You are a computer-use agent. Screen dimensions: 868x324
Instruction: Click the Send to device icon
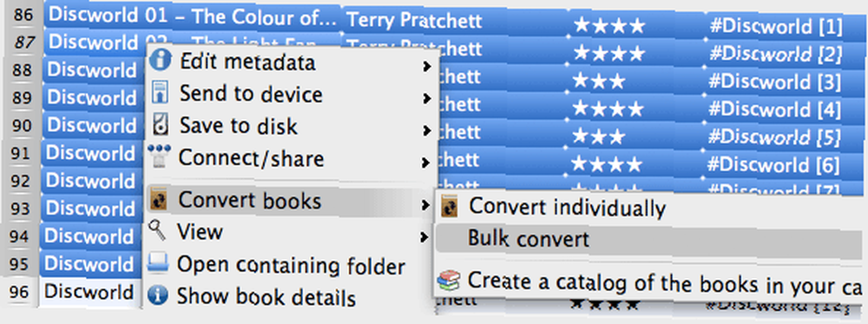tap(160, 93)
